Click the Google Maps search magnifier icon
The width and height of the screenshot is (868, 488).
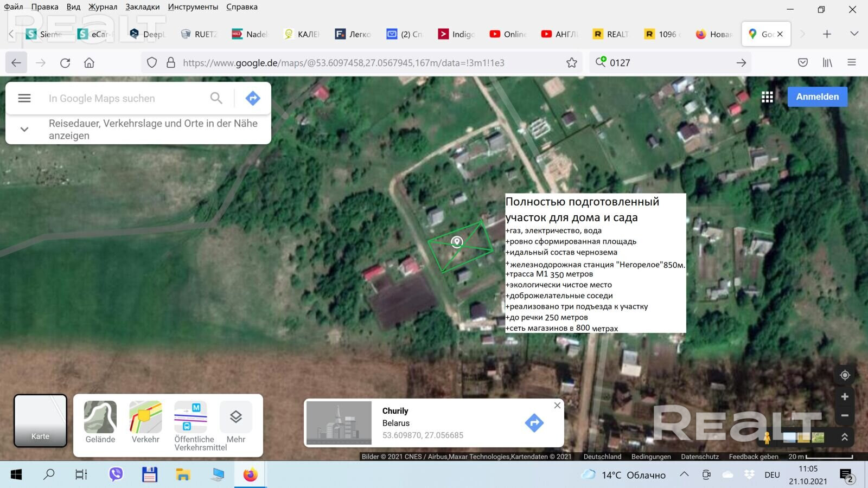tap(216, 98)
